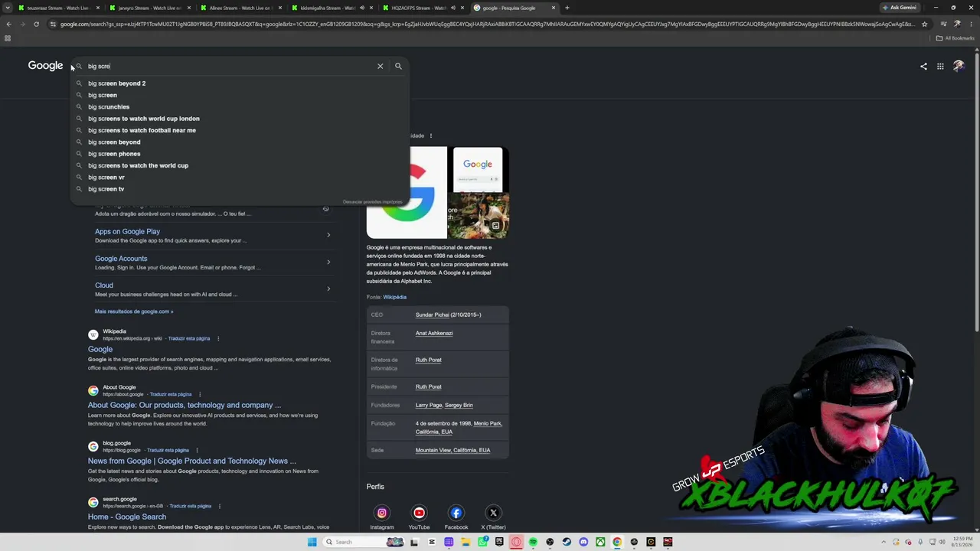Expand the Google Accounts result chevron
This screenshot has width=980, height=551.
click(328, 262)
